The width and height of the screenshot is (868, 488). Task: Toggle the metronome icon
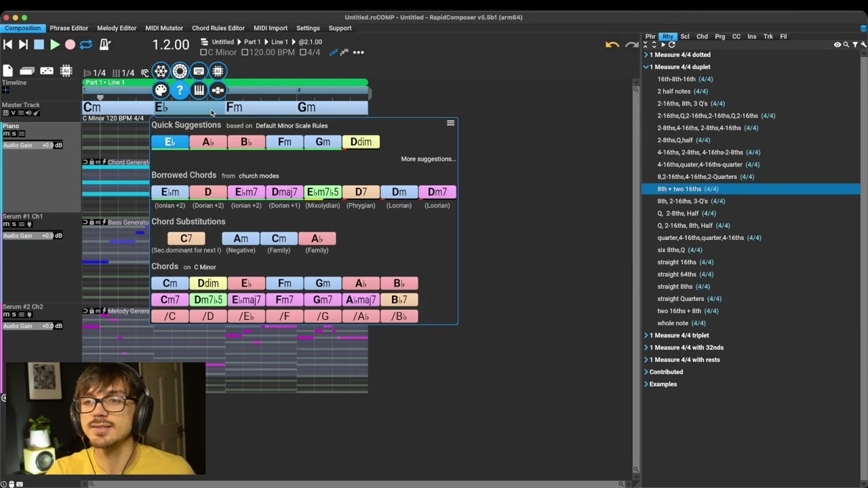point(105,45)
